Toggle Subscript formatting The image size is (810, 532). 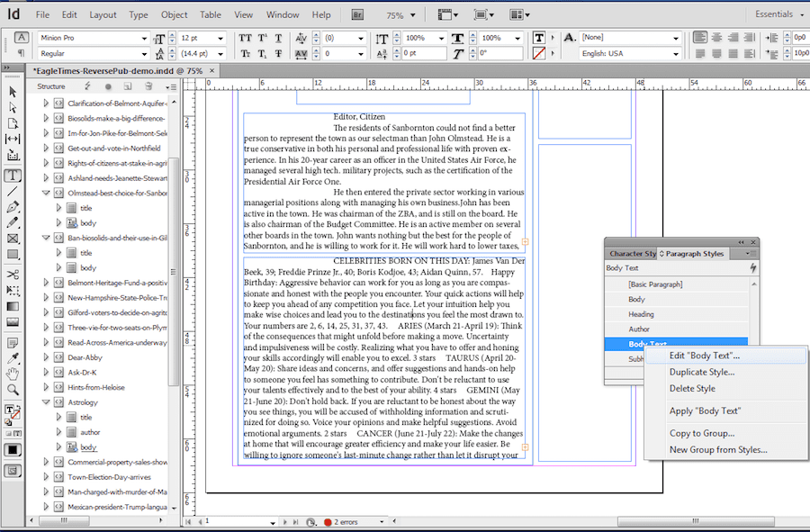click(263, 53)
